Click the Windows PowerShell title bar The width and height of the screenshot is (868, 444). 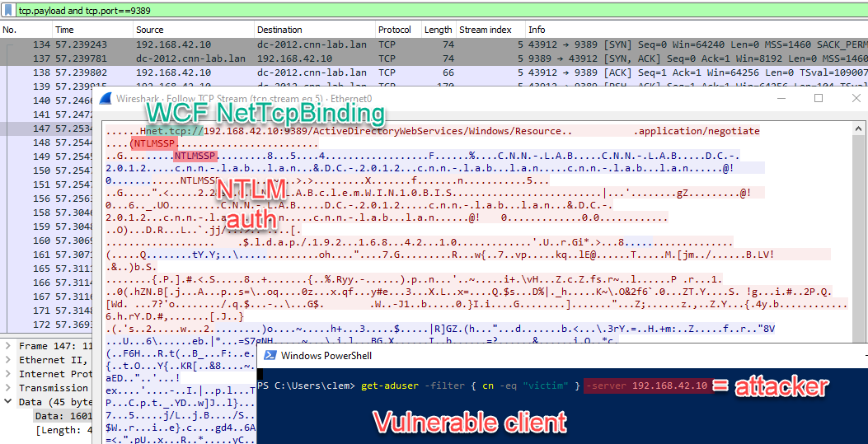point(562,356)
